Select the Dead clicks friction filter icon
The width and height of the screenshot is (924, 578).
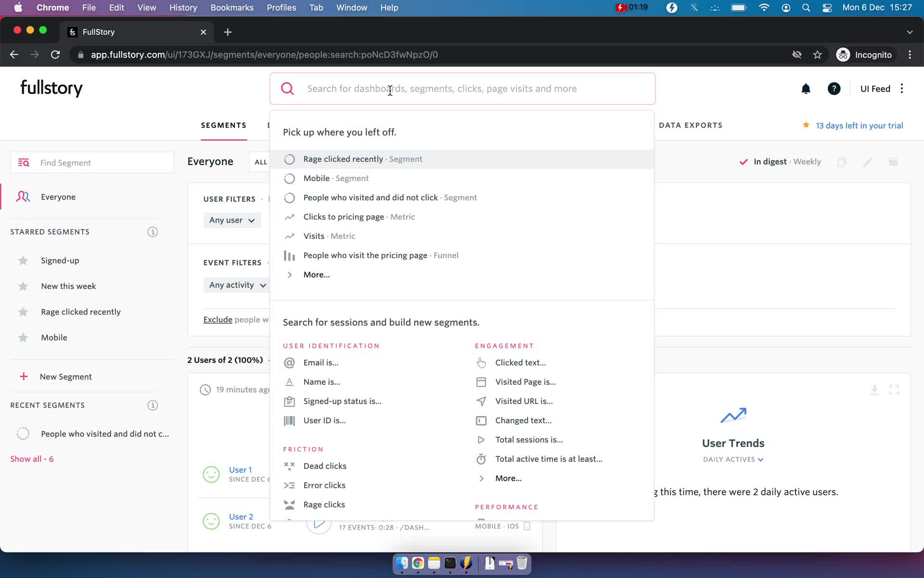tap(289, 465)
